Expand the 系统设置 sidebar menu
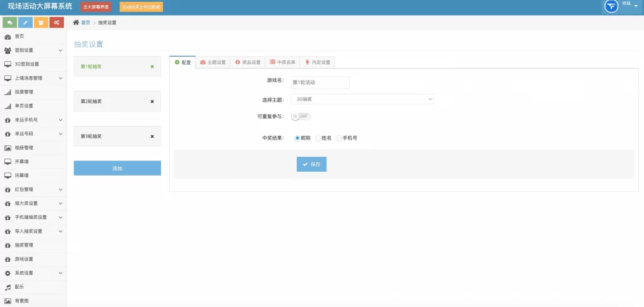Viewport: 644px width, 307px height. [x=33, y=273]
